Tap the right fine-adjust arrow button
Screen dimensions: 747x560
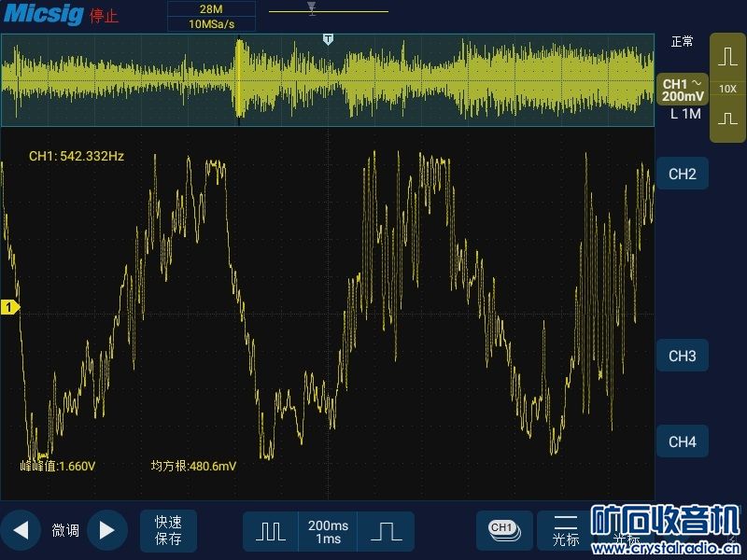pos(107,530)
